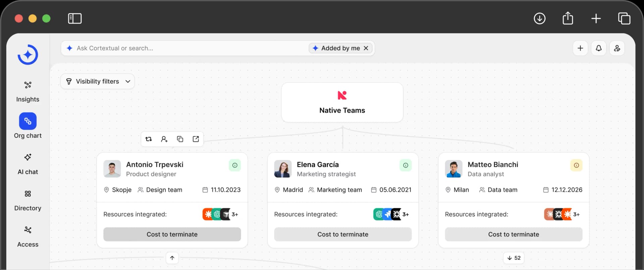Screen dimensions: 644x270
Task: Select the Native Teams root node
Action: point(342,102)
